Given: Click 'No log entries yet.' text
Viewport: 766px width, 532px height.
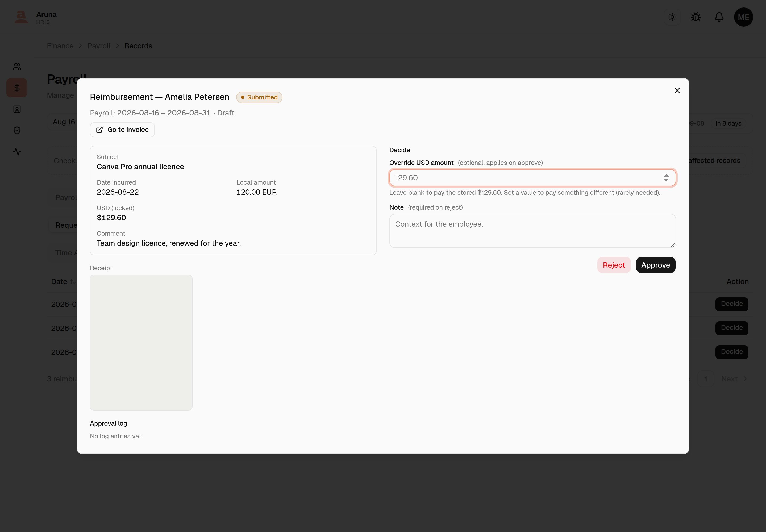Looking at the screenshot, I should pos(116,436).
